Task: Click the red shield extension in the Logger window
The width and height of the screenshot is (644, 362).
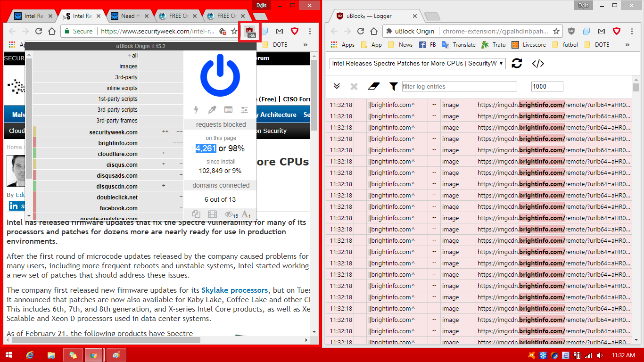Action: (617, 31)
